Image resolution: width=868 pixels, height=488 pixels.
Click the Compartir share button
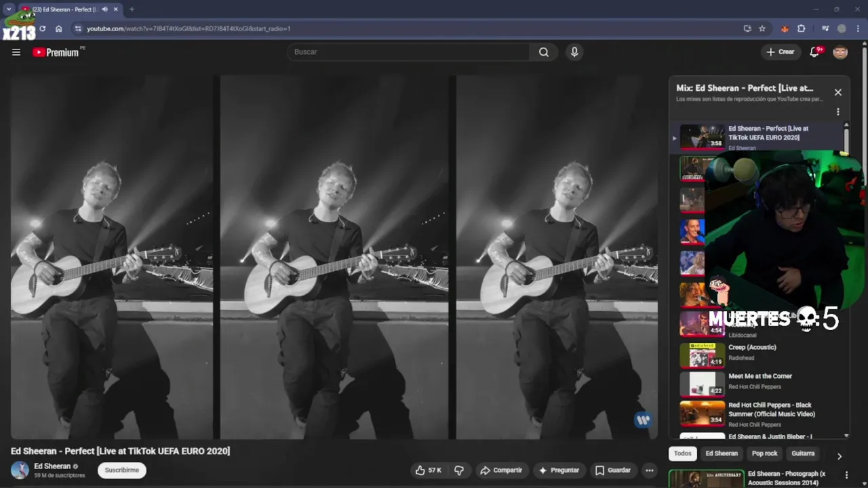tap(501, 470)
